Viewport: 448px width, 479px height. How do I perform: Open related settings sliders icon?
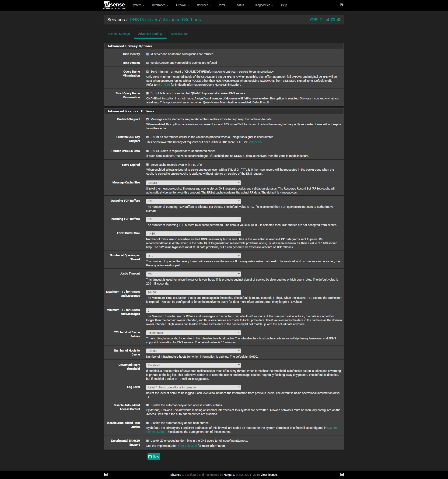(x=321, y=20)
